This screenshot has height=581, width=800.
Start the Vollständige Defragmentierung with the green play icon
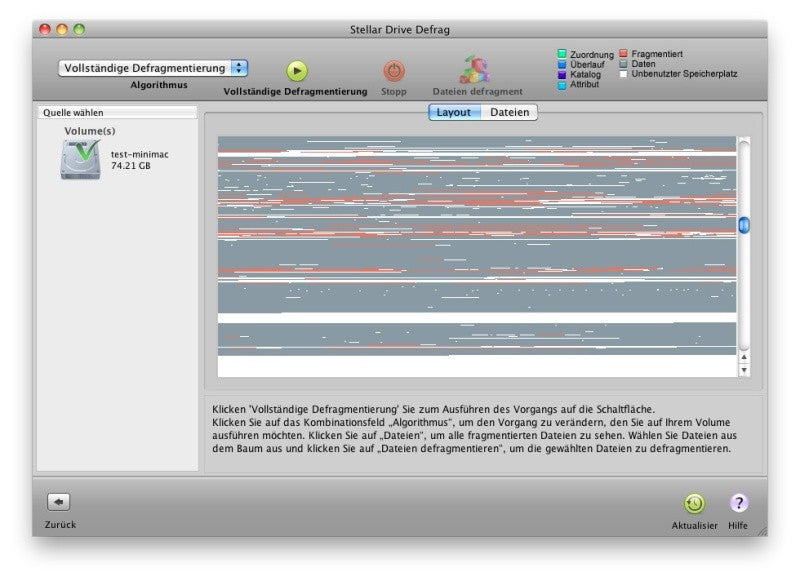(x=297, y=71)
